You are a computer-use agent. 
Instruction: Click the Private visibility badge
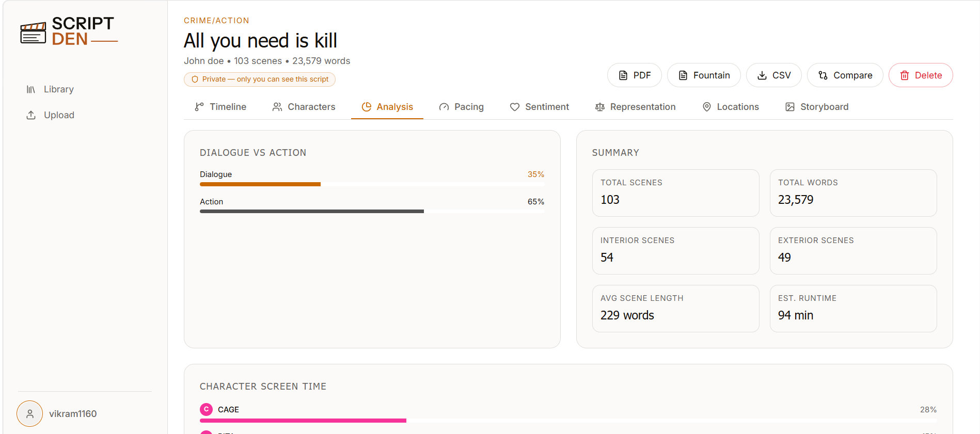pos(260,79)
